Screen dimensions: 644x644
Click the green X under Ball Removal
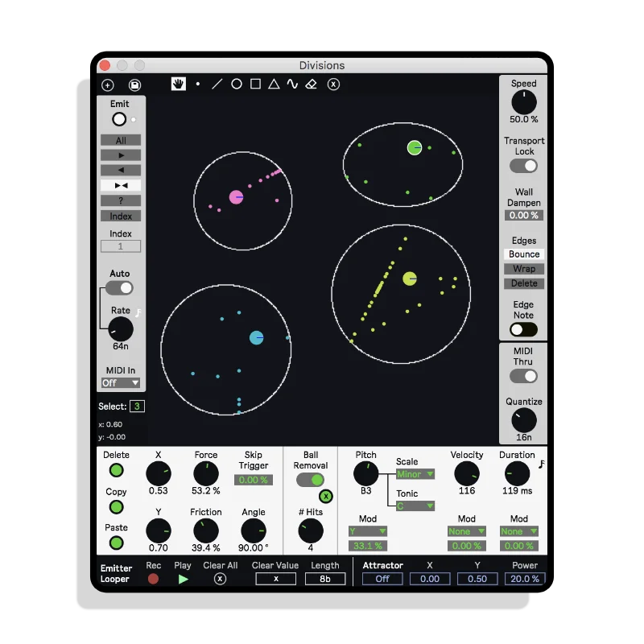326,496
